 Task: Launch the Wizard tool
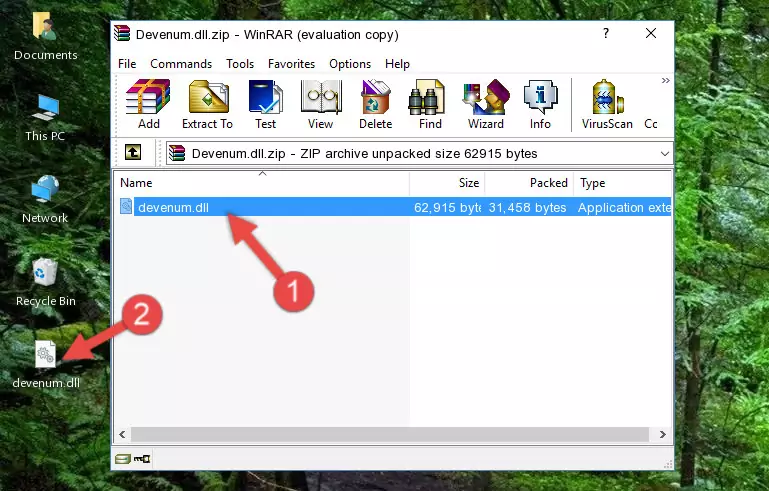(x=486, y=104)
